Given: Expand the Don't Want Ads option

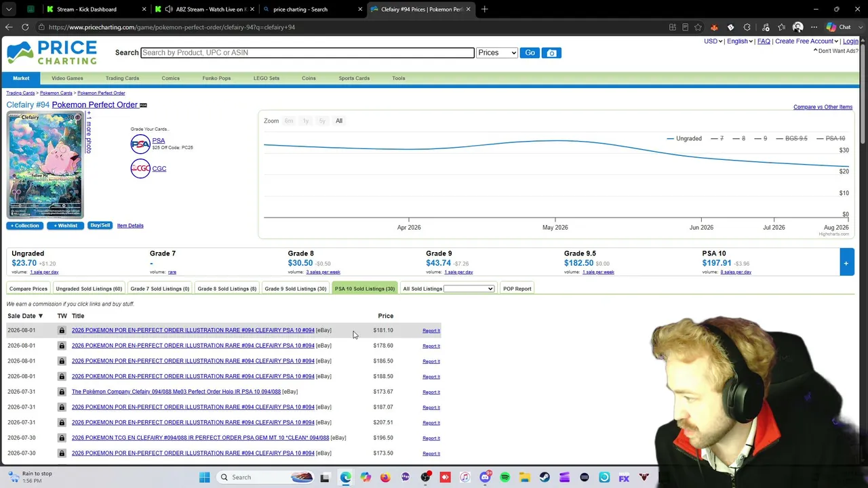Looking at the screenshot, I should pos(836,51).
